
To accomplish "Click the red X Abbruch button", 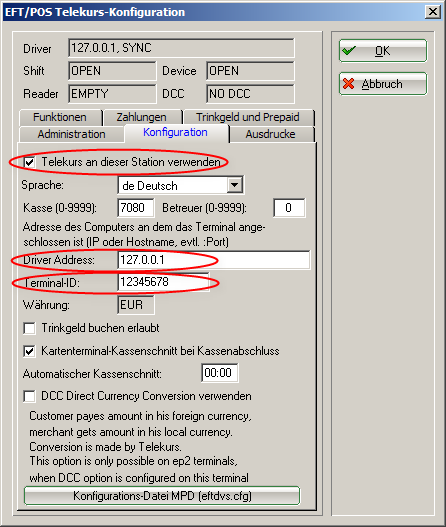I will tap(382, 84).
